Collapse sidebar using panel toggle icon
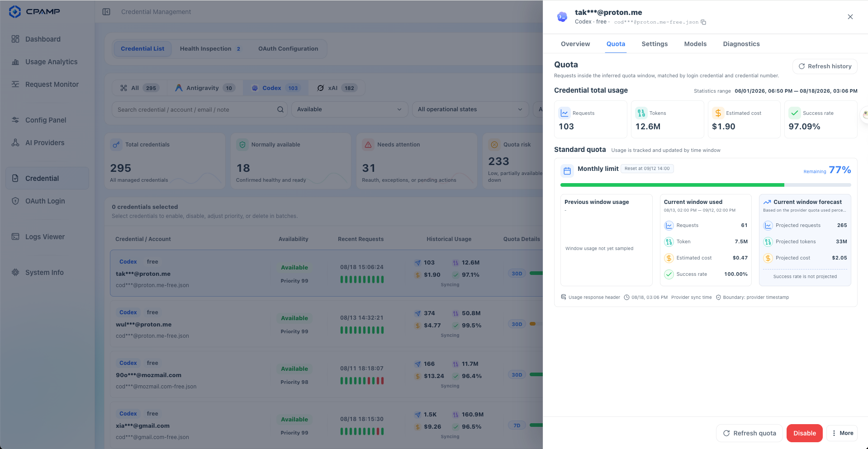The image size is (868, 449). coord(106,12)
